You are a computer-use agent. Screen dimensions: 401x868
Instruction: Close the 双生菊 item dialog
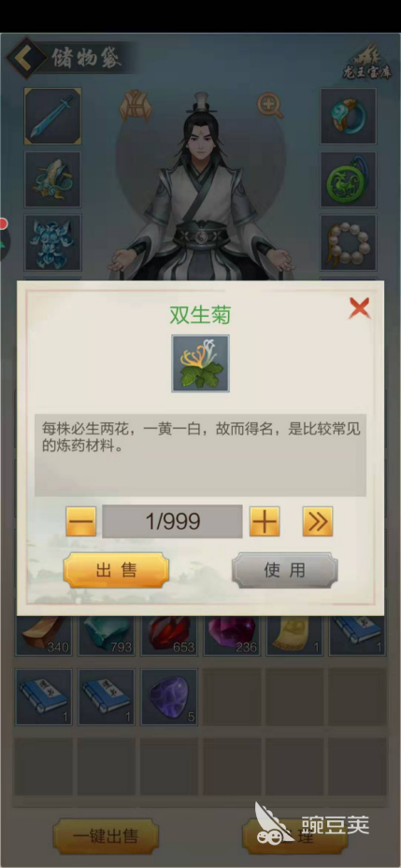pyautogui.click(x=359, y=307)
